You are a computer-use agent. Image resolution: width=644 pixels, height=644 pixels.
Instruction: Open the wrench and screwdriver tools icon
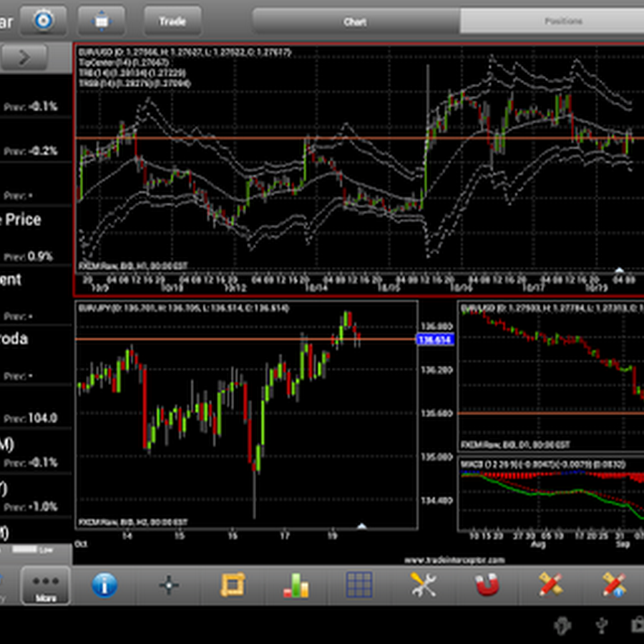[x=423, y=585]
